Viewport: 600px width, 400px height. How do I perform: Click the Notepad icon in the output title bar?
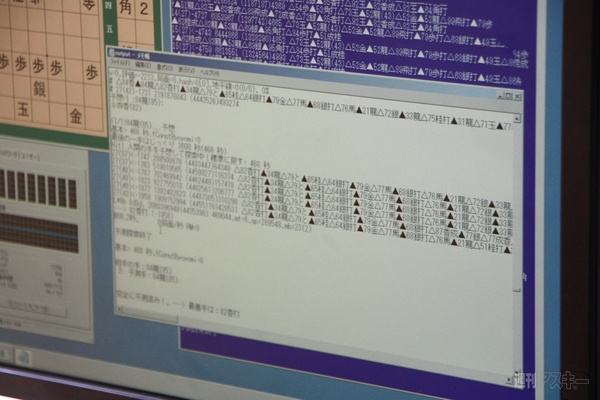click(111, 52)
